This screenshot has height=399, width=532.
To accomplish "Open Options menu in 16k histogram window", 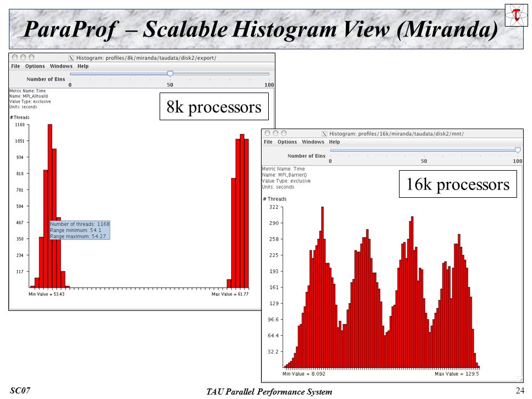I will pos(287,142).
